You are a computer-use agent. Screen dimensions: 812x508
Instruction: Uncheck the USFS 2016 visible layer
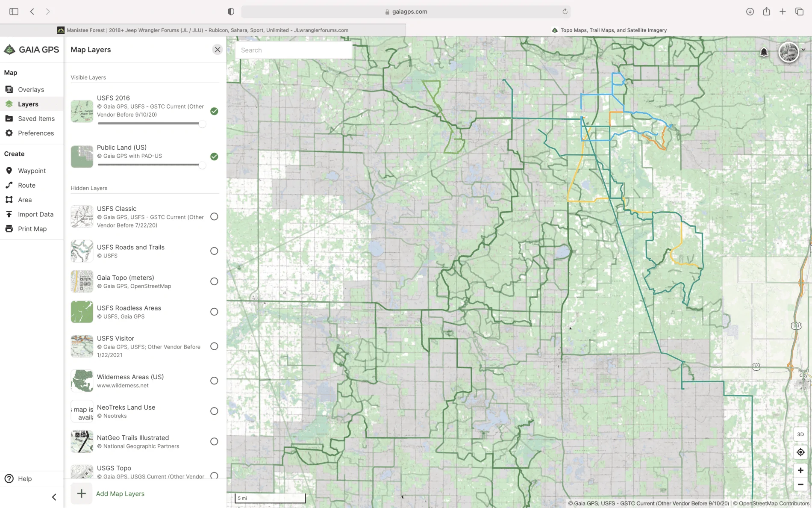point(214,111)
